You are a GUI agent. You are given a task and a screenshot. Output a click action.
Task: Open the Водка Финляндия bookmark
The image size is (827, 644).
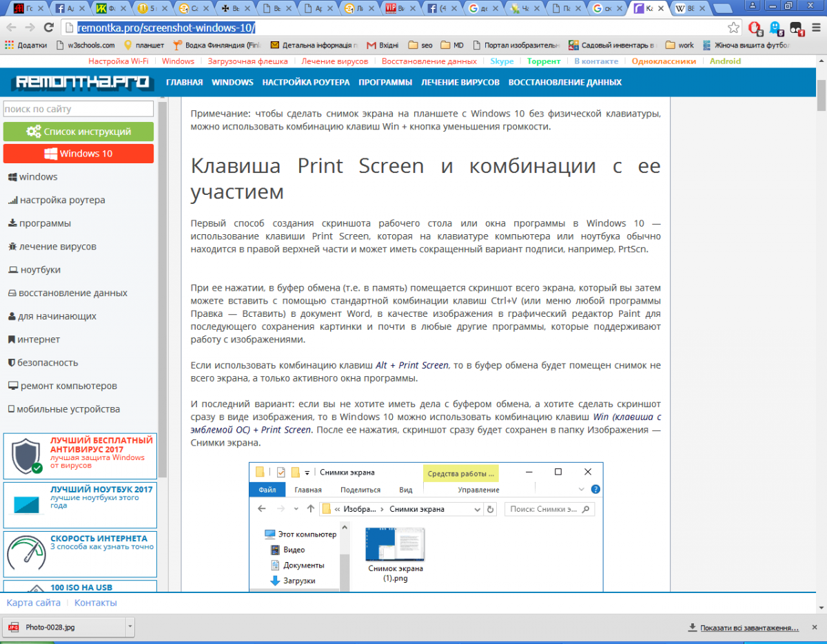coord(218,45)
